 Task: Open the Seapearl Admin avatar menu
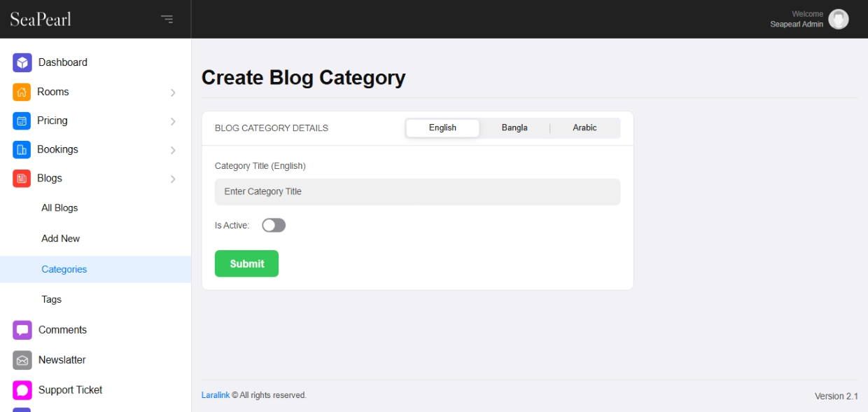[838, 19]
